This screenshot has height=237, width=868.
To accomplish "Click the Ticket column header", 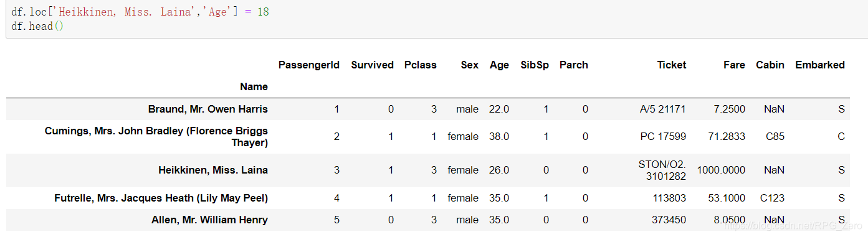I will (671, 65).
